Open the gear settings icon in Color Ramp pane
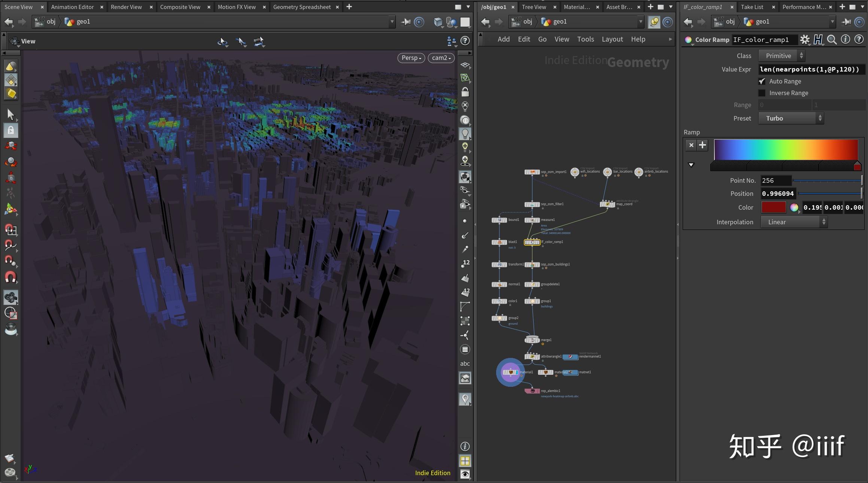The image size is (868, 483). pos(805,40)
